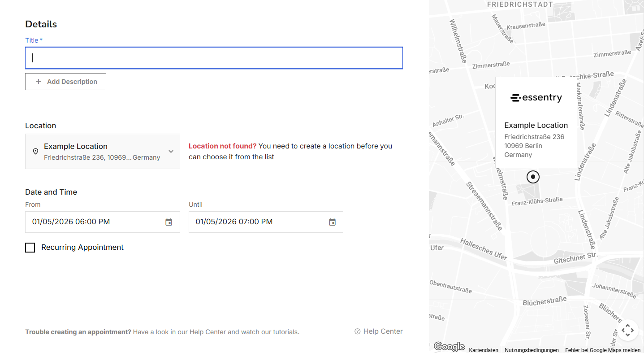Open calendar picker for Until date
Screen dimensions: 644x353
pyautogui.click(x=332, y=222)
